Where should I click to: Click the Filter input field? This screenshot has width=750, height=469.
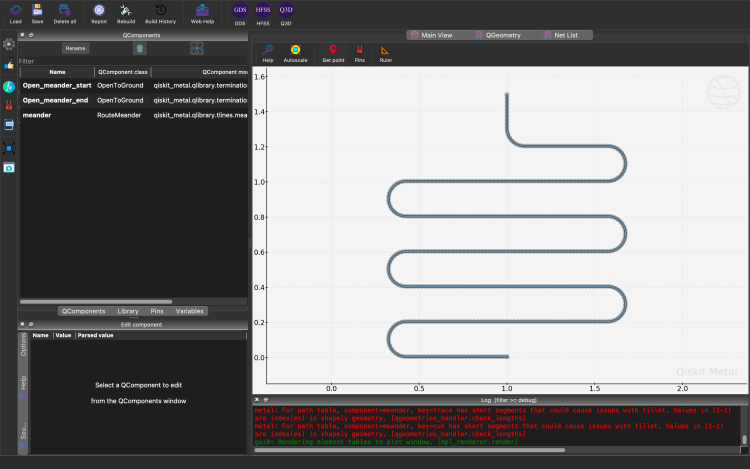click(133, 61)
